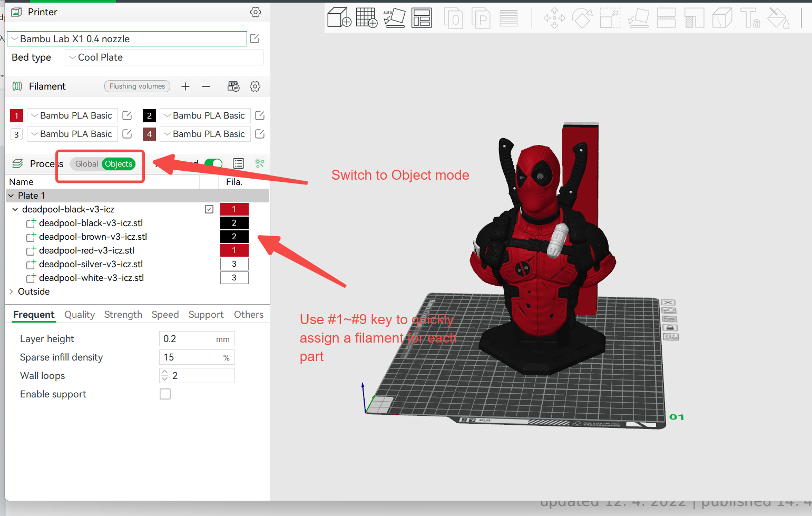The height and width of the screenshot is (516, 812).
Task: Select the Scale tool
Action: [x=610, y=17]
